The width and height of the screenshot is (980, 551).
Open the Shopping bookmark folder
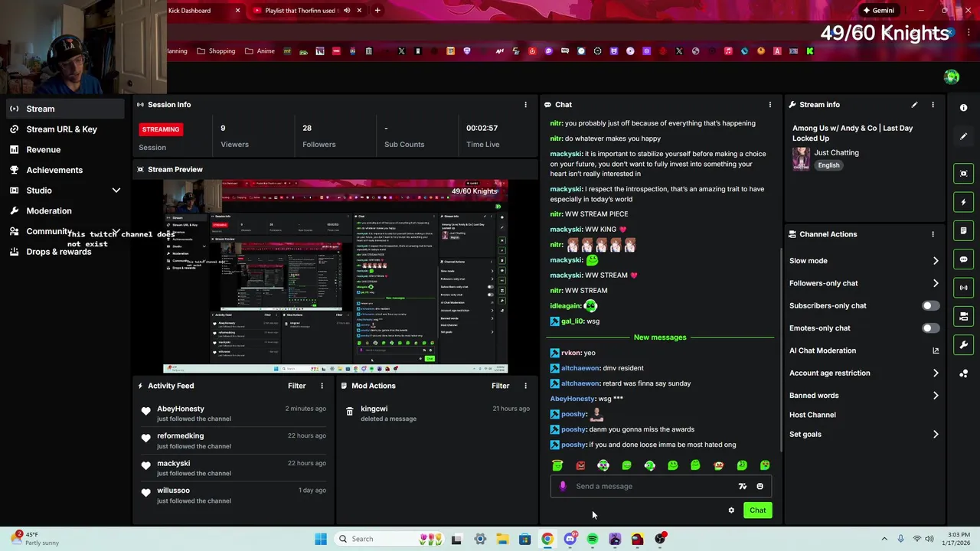[x=216, y=51]
